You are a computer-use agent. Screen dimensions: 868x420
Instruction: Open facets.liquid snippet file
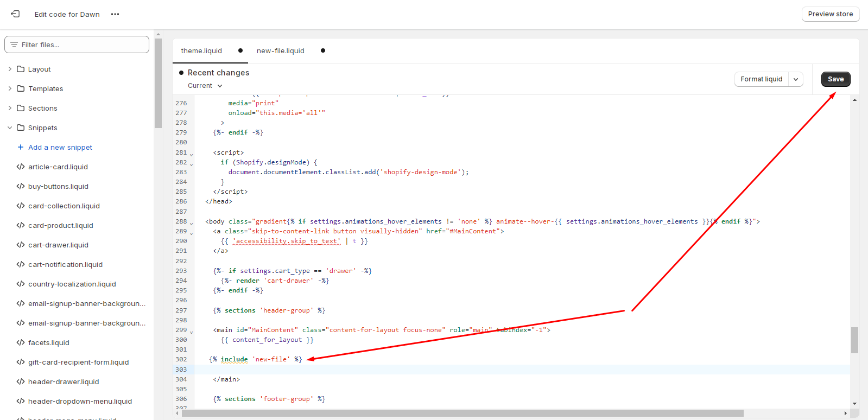pyautogui.click(x=49, y=342)
